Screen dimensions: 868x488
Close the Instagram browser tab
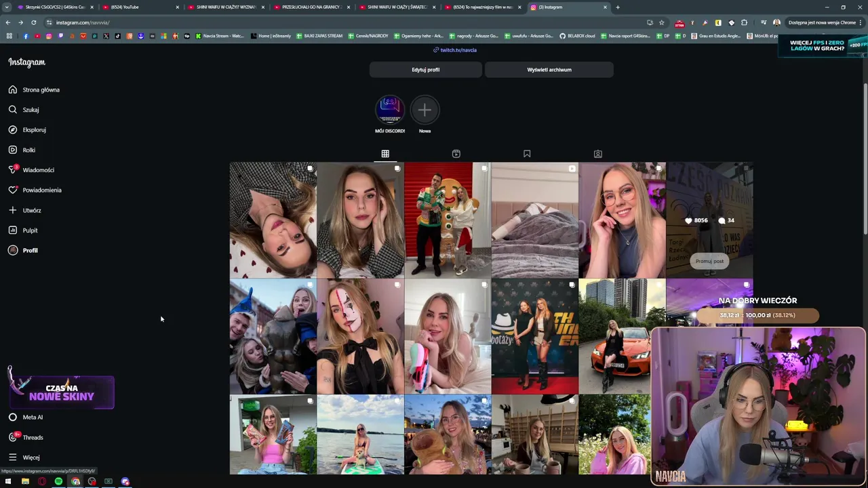[605, 7]
